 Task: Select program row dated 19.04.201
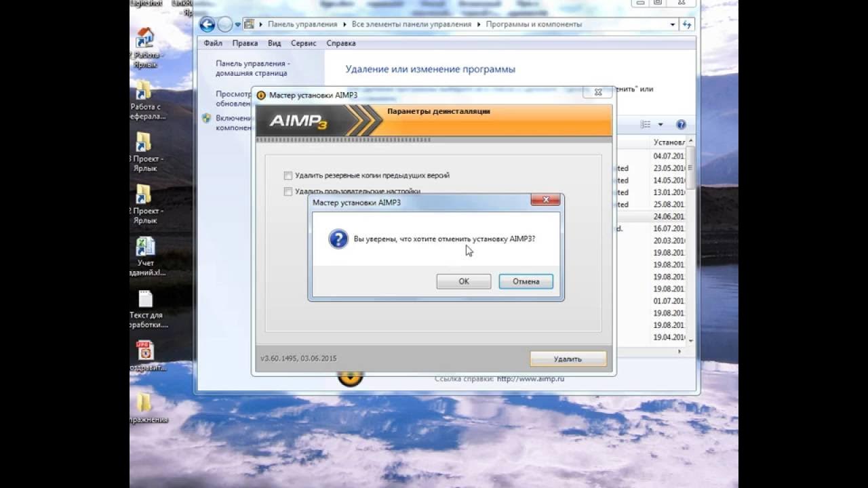650,338
